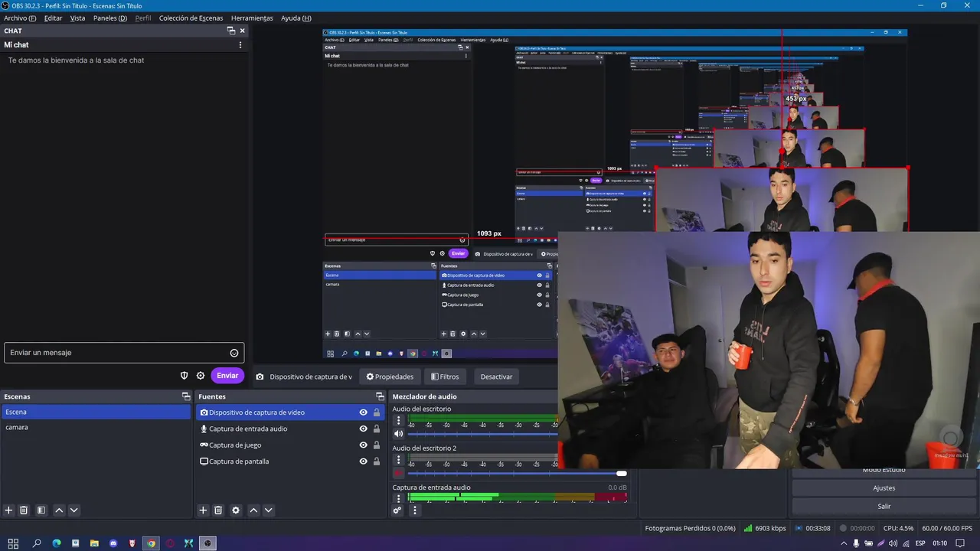Click the chat shield moderation icon
Image resolution: width=980 pixels, height=551 pixels.
coord(184,376)
